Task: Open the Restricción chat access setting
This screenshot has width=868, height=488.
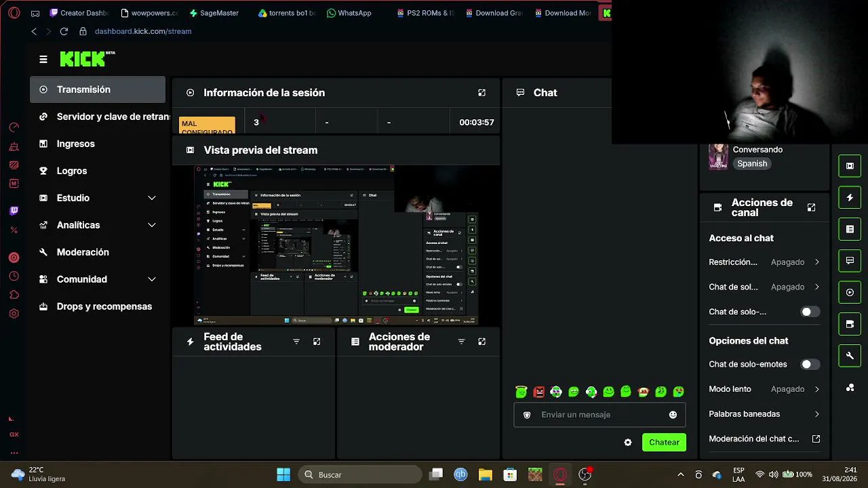Action: (764, 262)
